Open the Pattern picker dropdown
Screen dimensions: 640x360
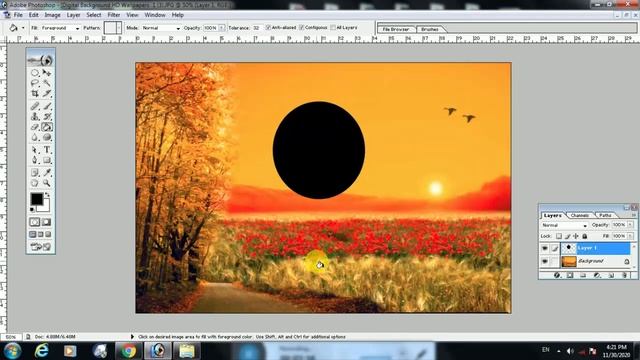pyautogui.click(x=119, y=28)
